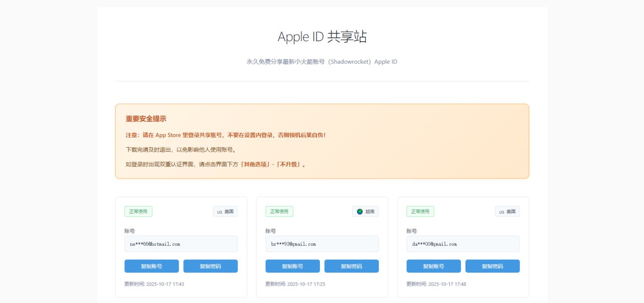Viewport: 644px width, 303px height.
Task: Copy the account da***00@gmail.com
Action: tap(433, 266)
